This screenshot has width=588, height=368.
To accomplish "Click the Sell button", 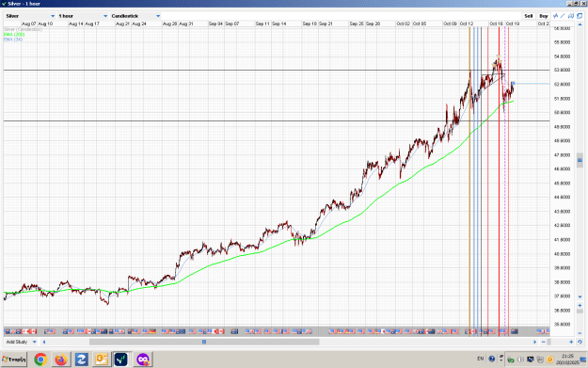I will point(529,16).
